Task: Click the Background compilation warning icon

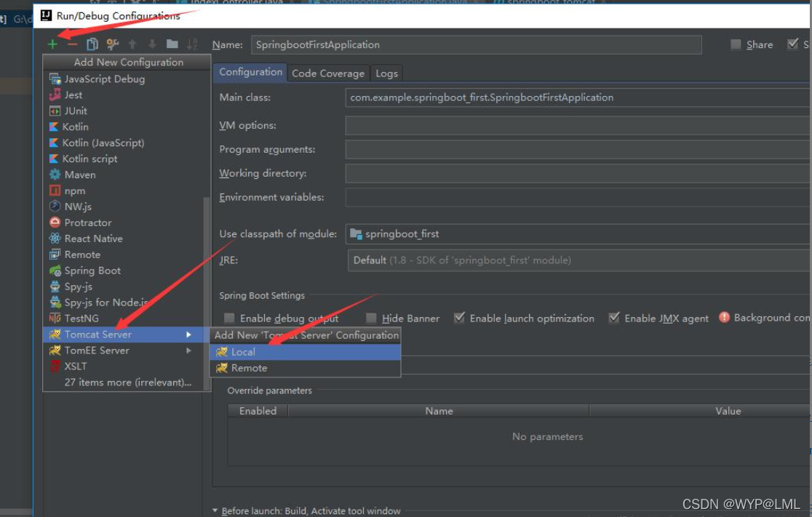Action: click(x=724, y=317)
